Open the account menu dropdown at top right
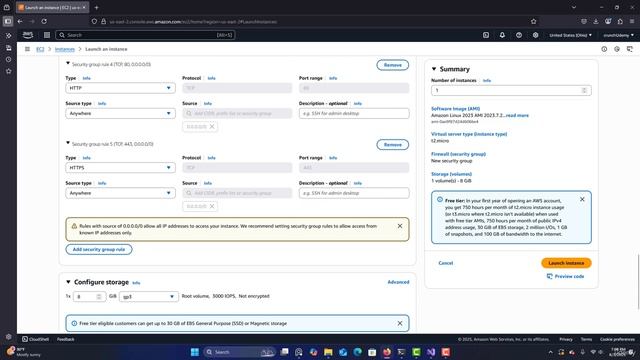Viewport: 640px width, 360px height. tap(618, 35)
